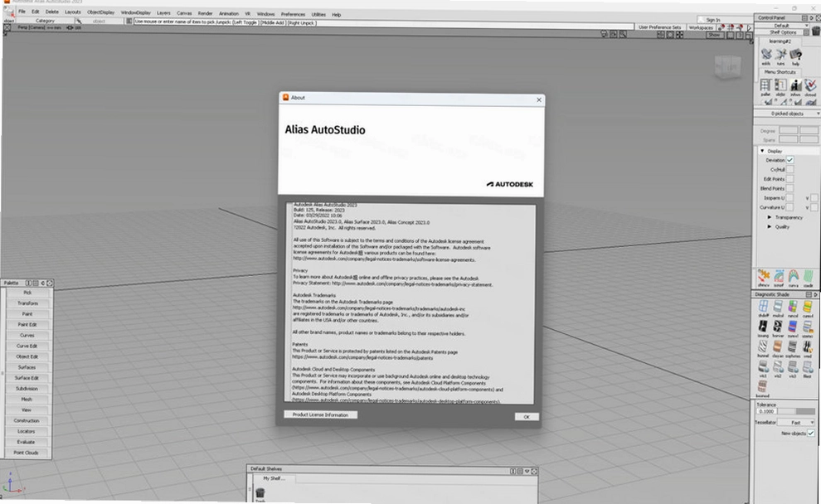Select random color diagnostic shade icon

click(793, 309)
